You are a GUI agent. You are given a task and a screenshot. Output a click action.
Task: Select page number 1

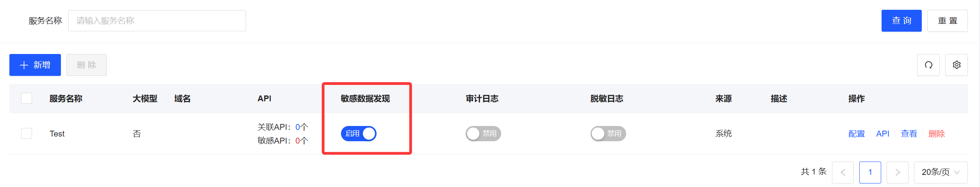(870, 173)
